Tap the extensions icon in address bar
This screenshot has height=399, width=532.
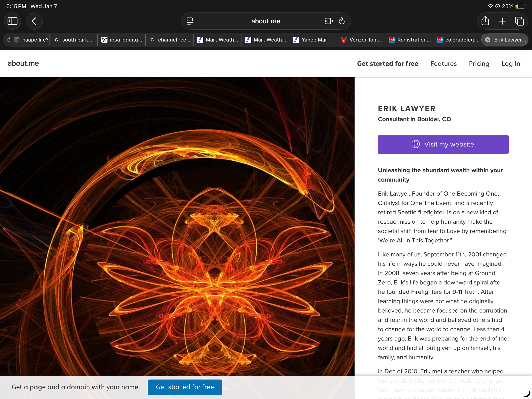point(328,21)
